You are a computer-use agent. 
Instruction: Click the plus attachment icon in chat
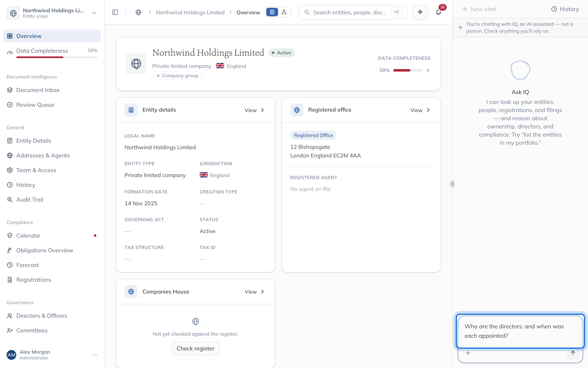(x=468, y=353)
